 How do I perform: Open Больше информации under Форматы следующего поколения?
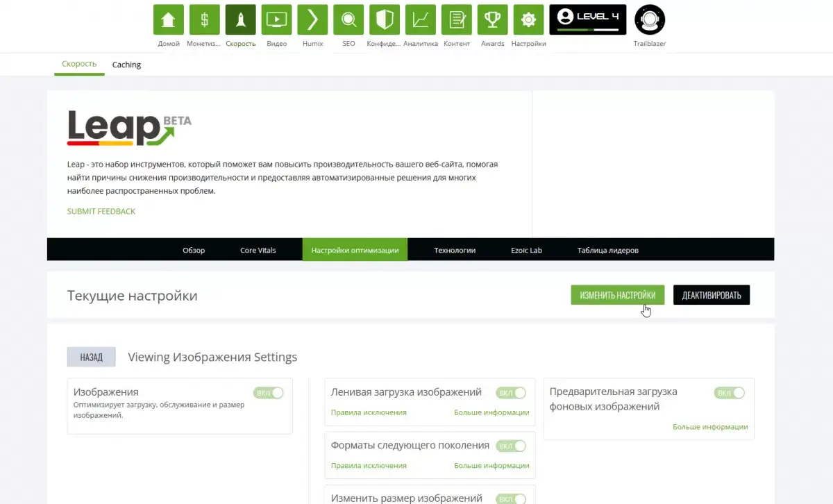point(491,465)
